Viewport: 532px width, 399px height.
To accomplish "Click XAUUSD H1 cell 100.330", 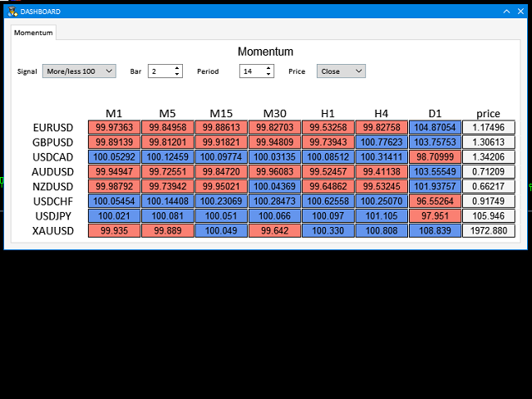I will tap(328, 230).
